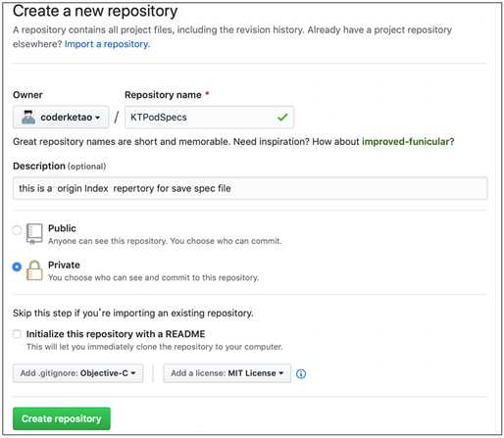Click the Public repository book icon

pos(34,233)
